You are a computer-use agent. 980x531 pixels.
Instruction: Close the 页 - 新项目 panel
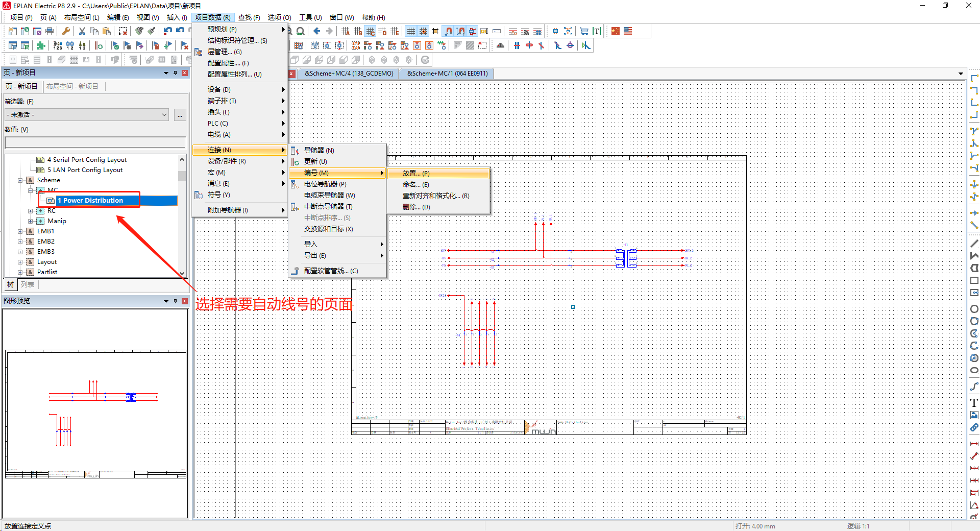click(185, 73)
